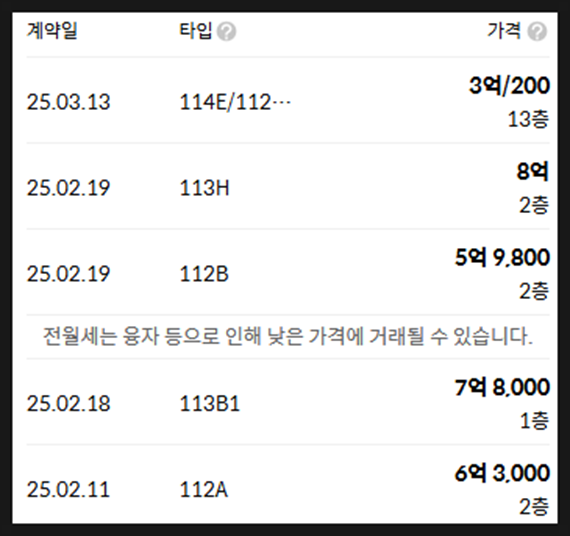Click the help icon next to 타입
The height and width of the screenshot is (536, 570).
226,32
